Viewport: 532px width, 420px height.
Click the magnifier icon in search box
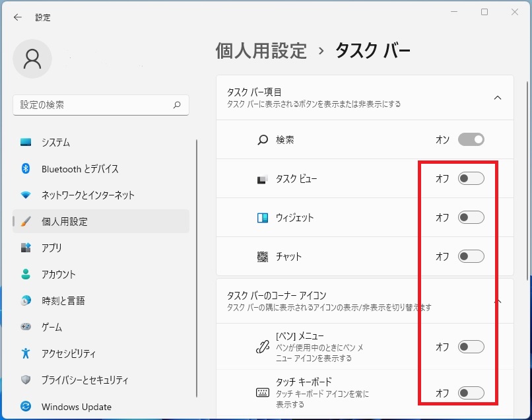coord(177,105)
